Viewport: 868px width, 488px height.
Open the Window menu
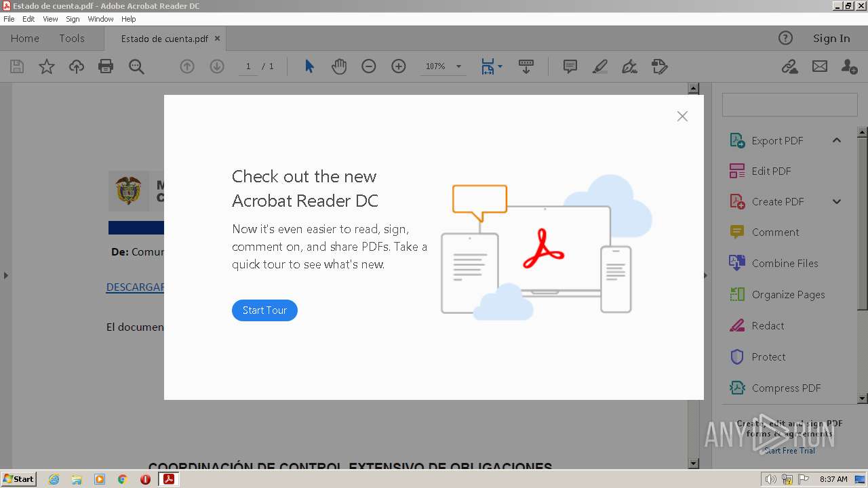point(100,19)
